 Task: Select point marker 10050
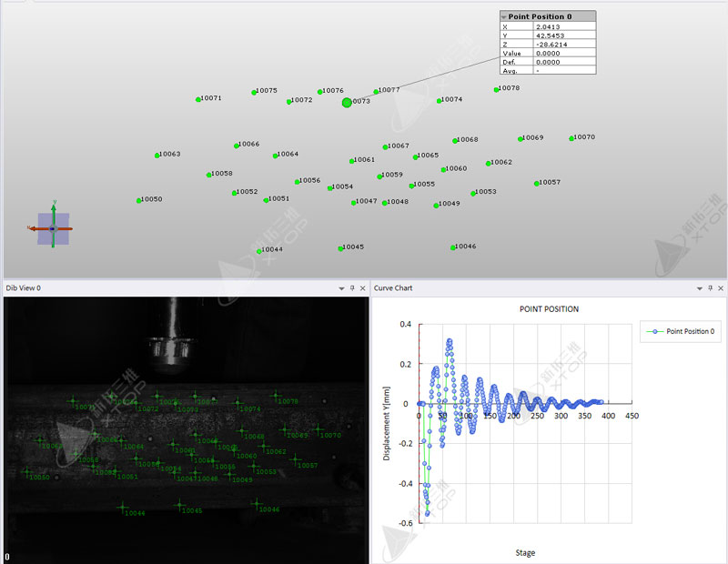pos(139,200)
